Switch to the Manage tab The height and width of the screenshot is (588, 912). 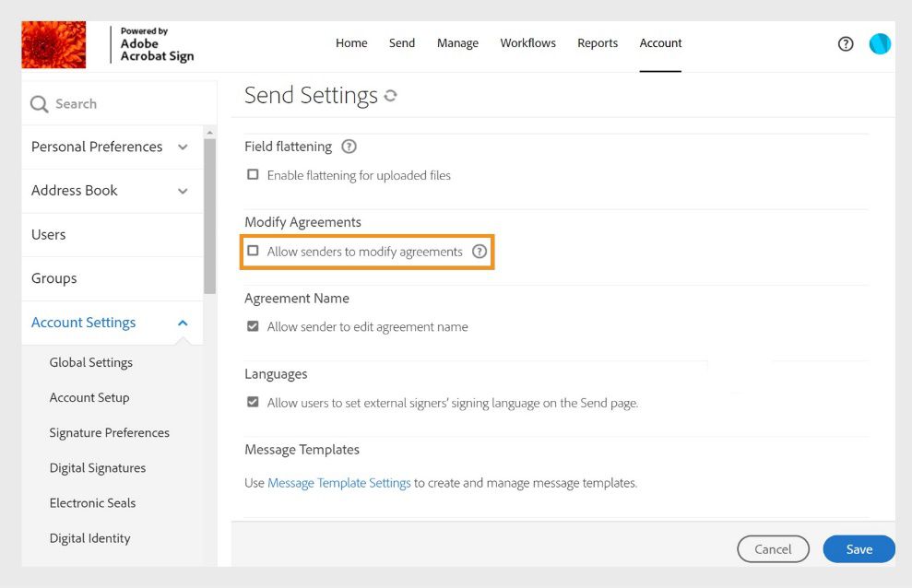coord(457,43)
